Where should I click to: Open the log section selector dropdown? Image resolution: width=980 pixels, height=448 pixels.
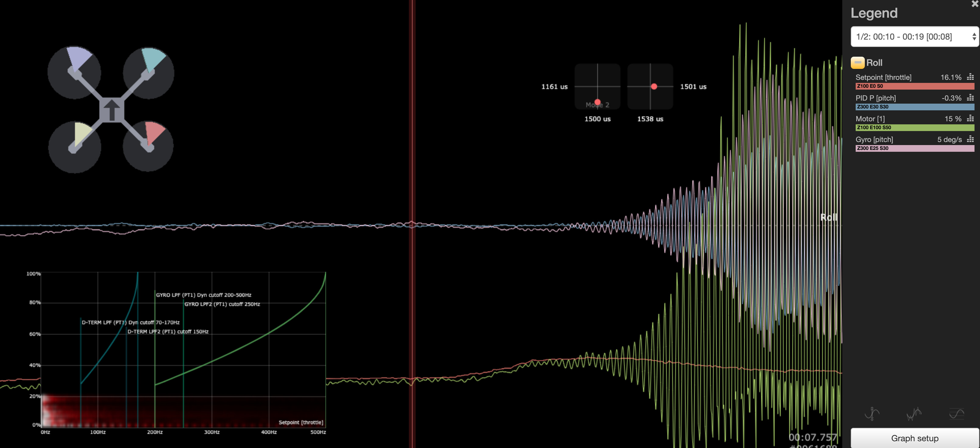(x=914, y=37)
